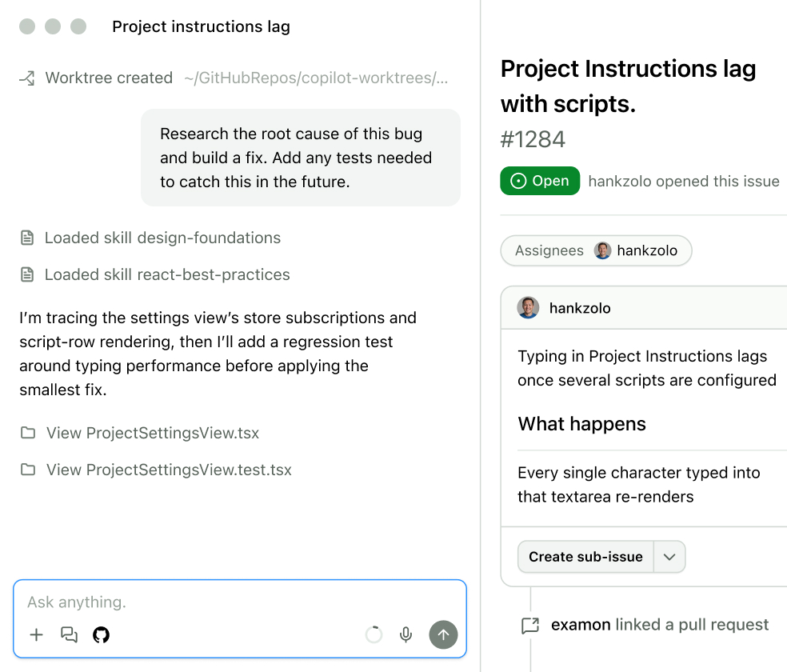Click folder icon beside ProjectSettingsView.test.tsx
Image resolution: width=787 pixels, height=672 pixels.
coord(28,470)
